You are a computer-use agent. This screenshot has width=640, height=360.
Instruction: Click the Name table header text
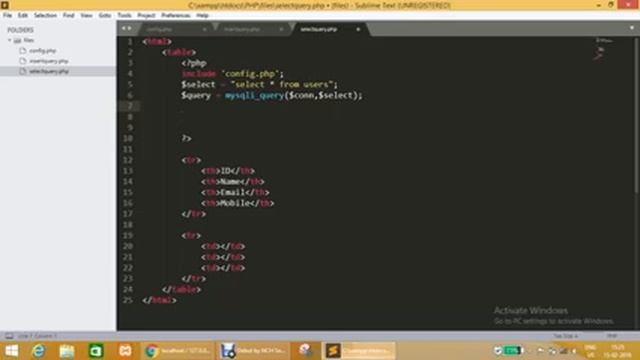pyautogui.click(x=230, y=182)
